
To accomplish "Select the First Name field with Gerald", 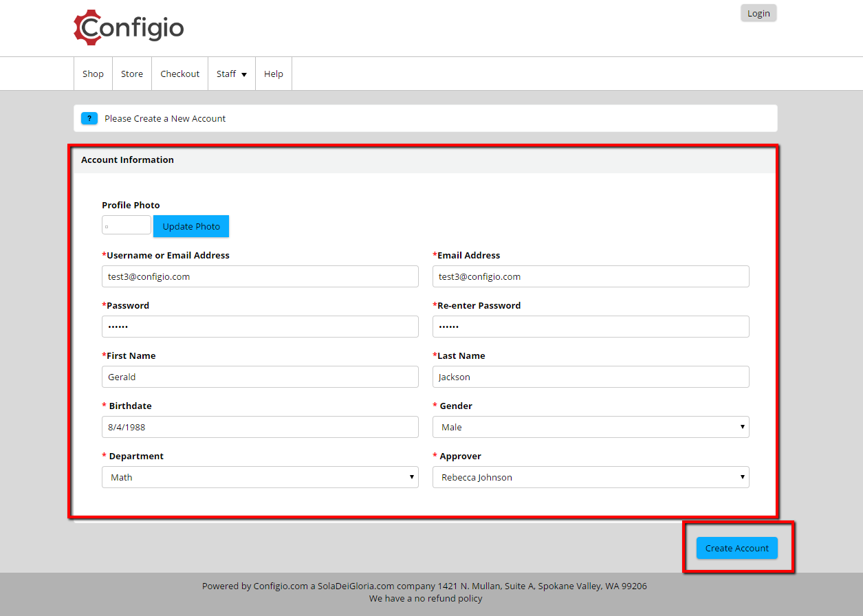I will click(x=260, y=377).
